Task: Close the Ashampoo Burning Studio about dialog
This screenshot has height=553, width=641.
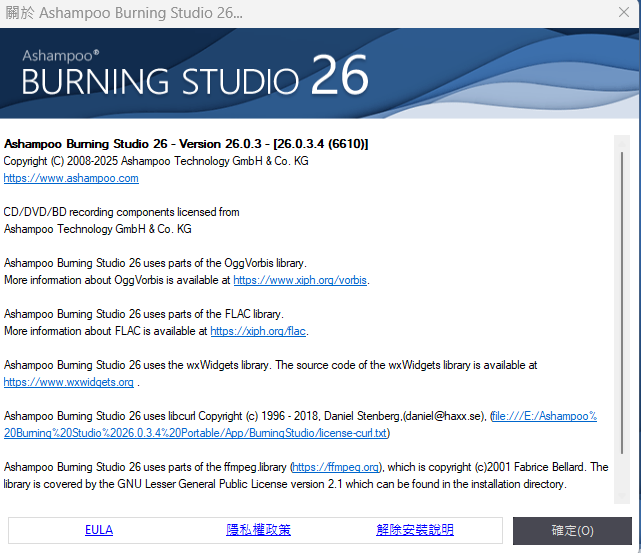Action: (623, 12)
